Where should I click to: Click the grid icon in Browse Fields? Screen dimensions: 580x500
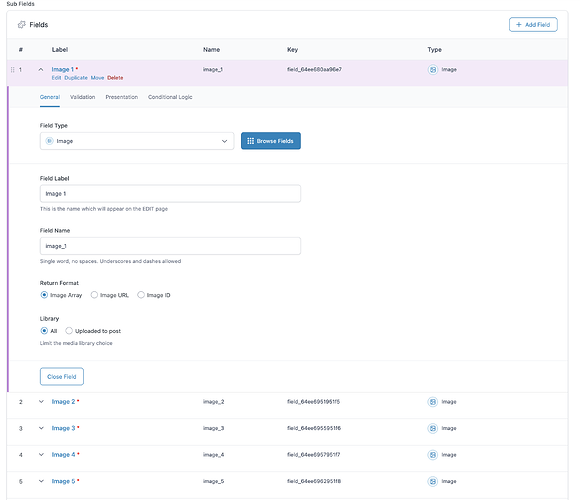click(250, 141)
